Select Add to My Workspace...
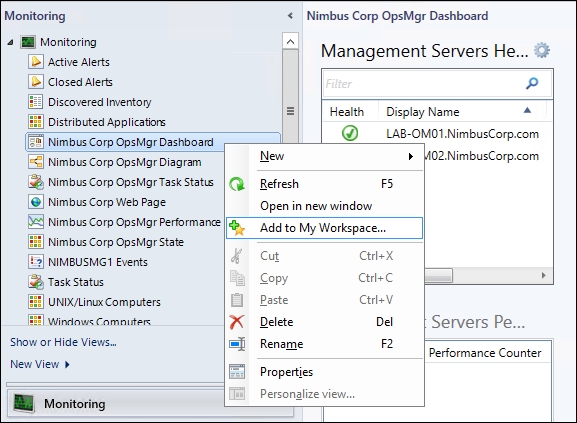 coord(325,228)
